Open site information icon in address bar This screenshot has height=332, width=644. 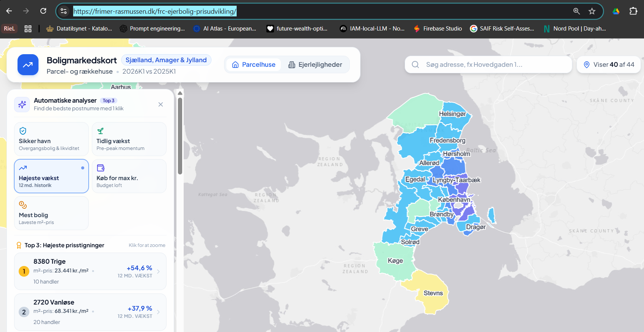tap(64, 11)
